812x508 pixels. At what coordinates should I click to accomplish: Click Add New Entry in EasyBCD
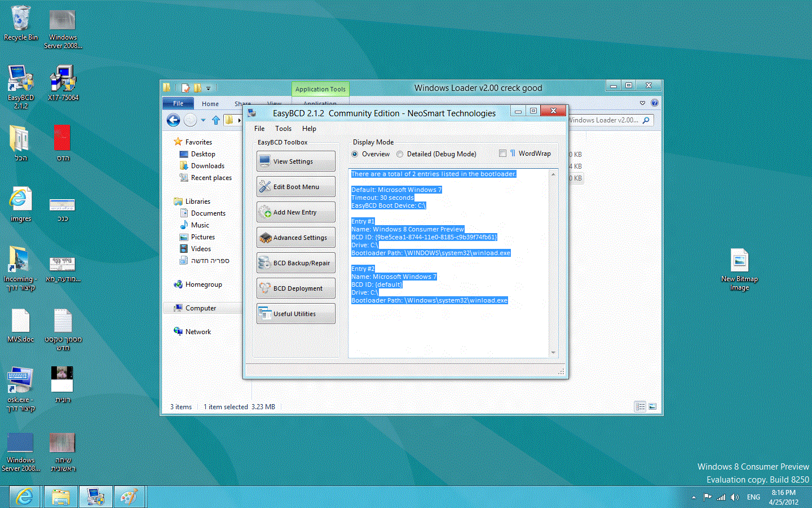click(x=296, y=212)
